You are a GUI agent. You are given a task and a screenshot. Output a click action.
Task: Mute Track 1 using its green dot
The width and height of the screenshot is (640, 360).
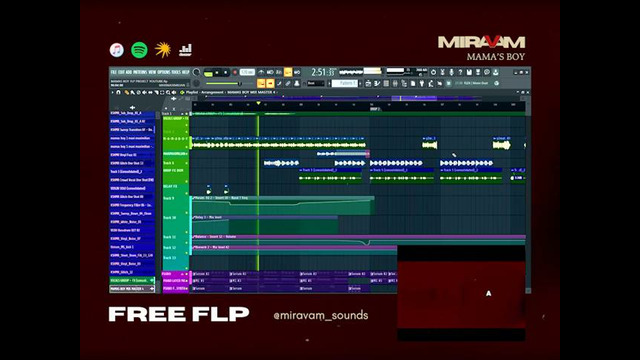tap(187, 114)
